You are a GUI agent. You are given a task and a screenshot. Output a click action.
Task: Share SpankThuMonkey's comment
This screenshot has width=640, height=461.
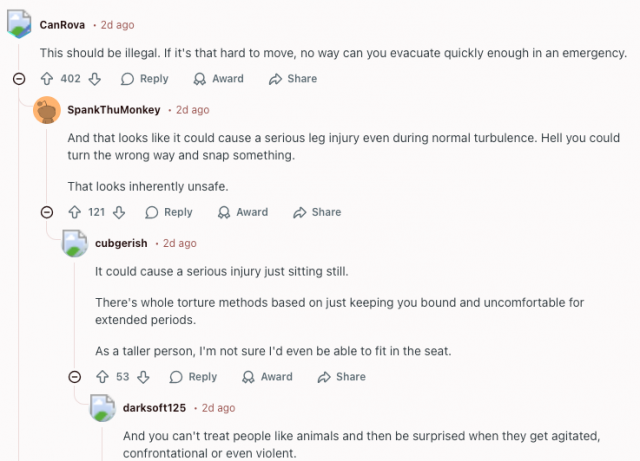tap(317, 212)
